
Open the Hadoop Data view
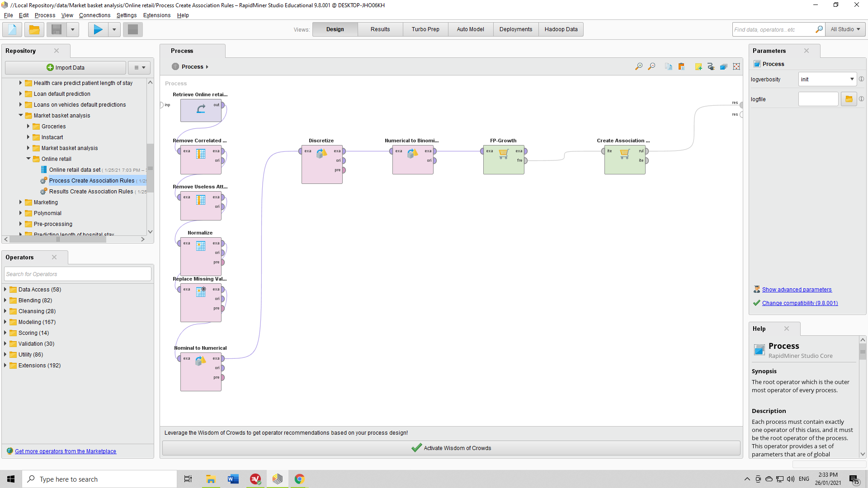[561, 29]
